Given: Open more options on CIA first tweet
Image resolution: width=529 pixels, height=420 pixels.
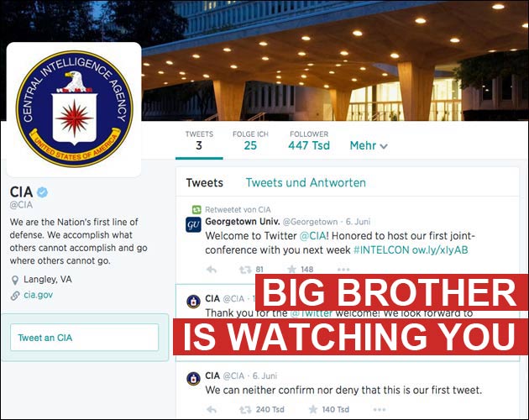Looking at the screenshot, I should click(x=380, y=410).
